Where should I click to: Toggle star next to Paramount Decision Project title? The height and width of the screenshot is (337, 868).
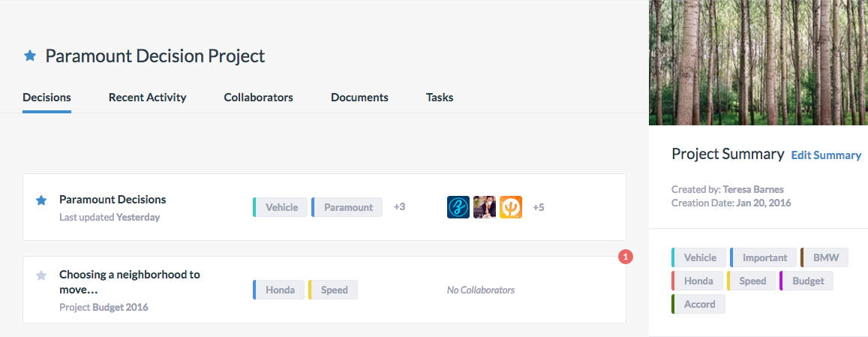point(30,56)
